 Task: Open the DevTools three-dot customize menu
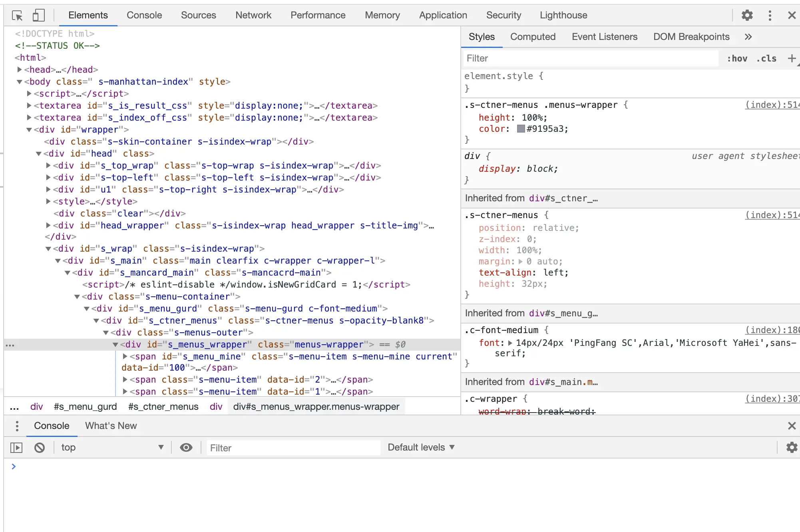point(770,16)
